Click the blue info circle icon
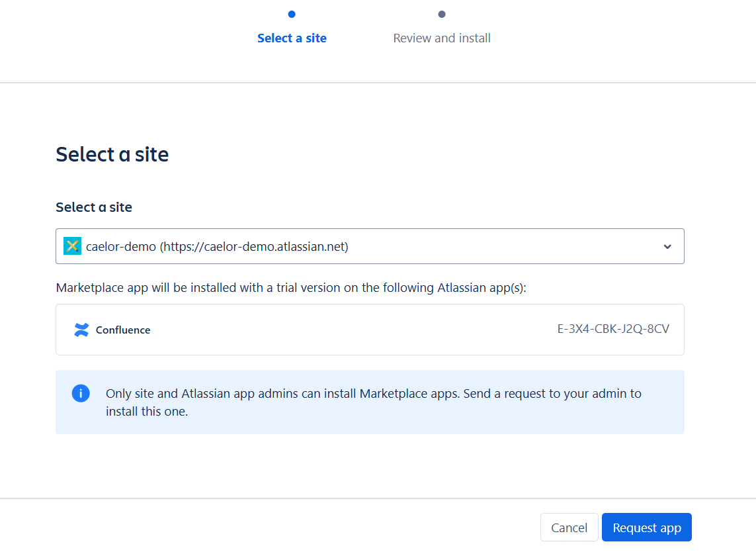756x552 pixels. [81, 393]
